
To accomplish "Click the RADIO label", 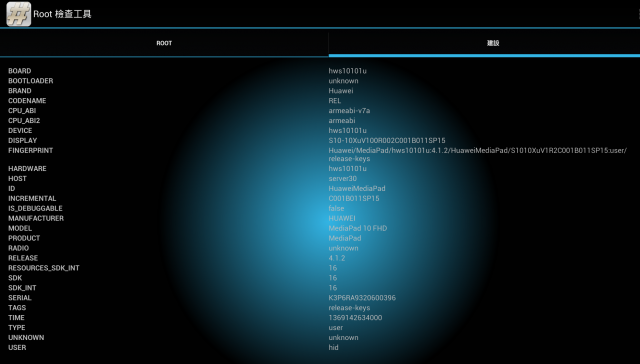I will (x=18, y=248).
